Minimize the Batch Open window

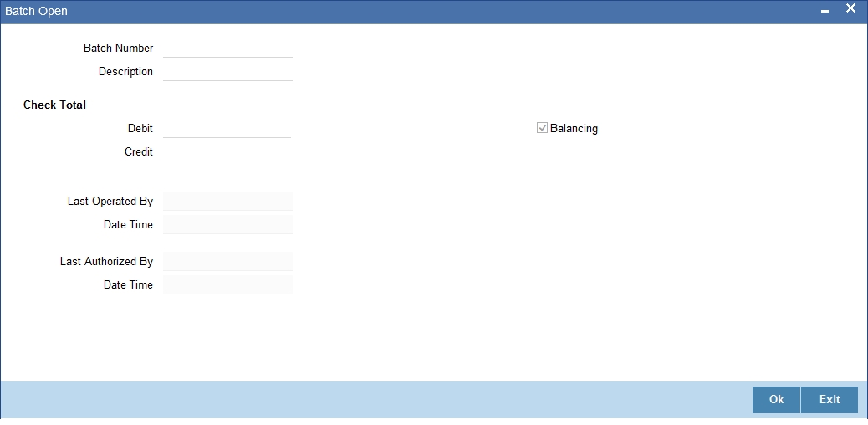[x=825, y=11]
